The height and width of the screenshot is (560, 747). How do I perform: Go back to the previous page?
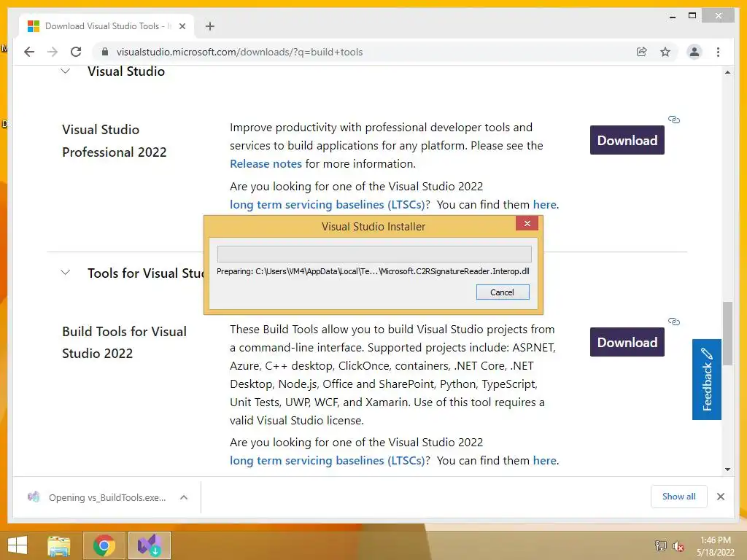pos(29,52)
